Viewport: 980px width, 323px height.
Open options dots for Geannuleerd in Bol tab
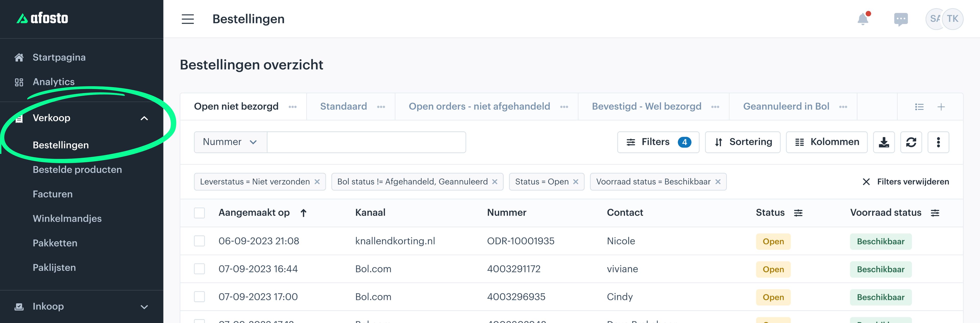pyautogui.click(x=843, y=107)
